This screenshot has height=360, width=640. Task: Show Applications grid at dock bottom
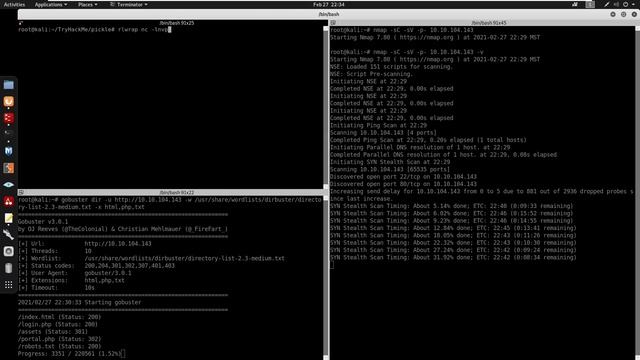click(9, 284)
